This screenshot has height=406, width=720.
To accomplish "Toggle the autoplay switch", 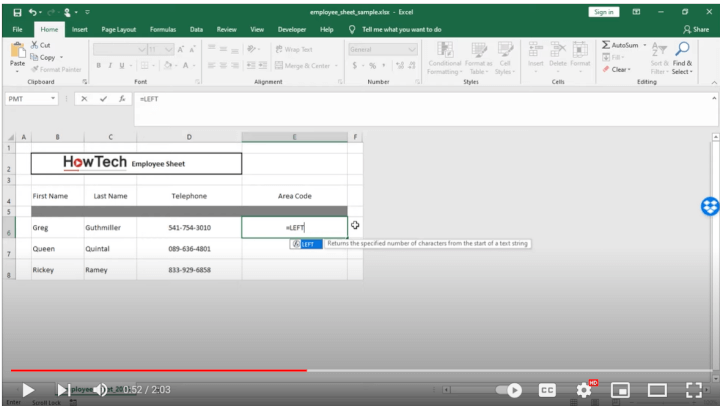I will [x=509, y=390].
